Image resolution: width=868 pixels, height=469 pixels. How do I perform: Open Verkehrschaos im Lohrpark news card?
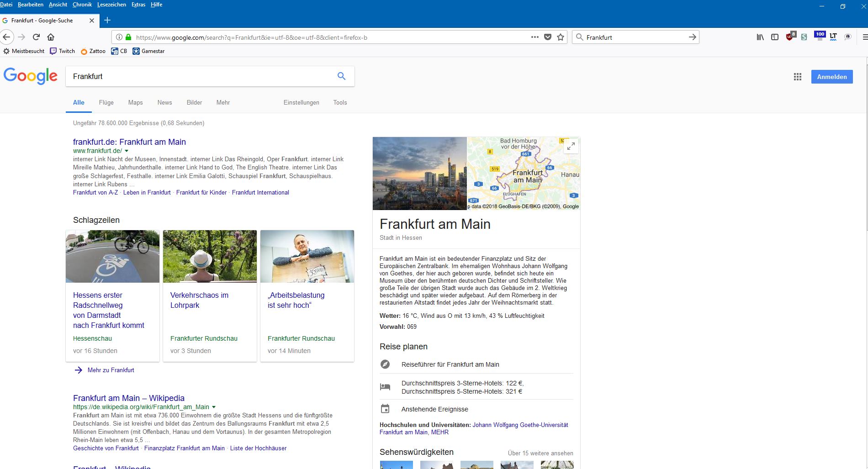click(x=210, y=296)
